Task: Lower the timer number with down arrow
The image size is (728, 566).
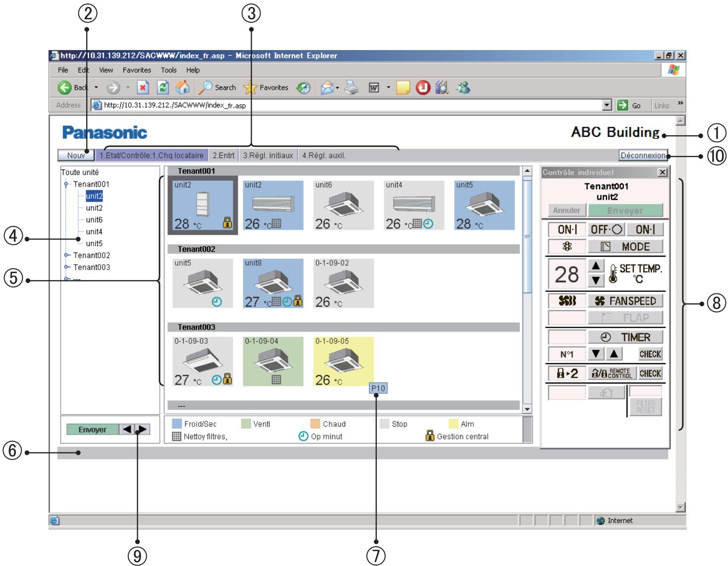Action: pyautogui.click(x=596, y=354)
